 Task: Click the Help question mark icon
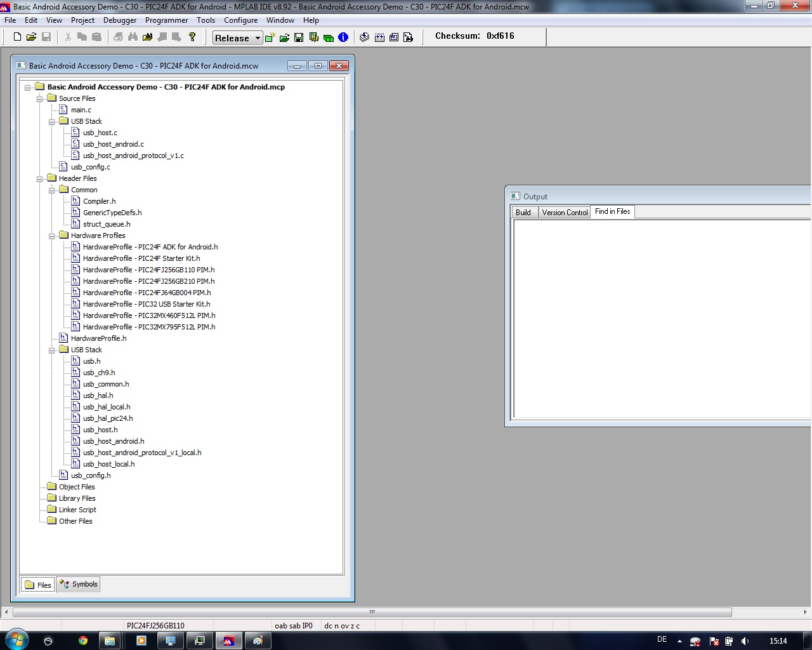tap(192, 37)
